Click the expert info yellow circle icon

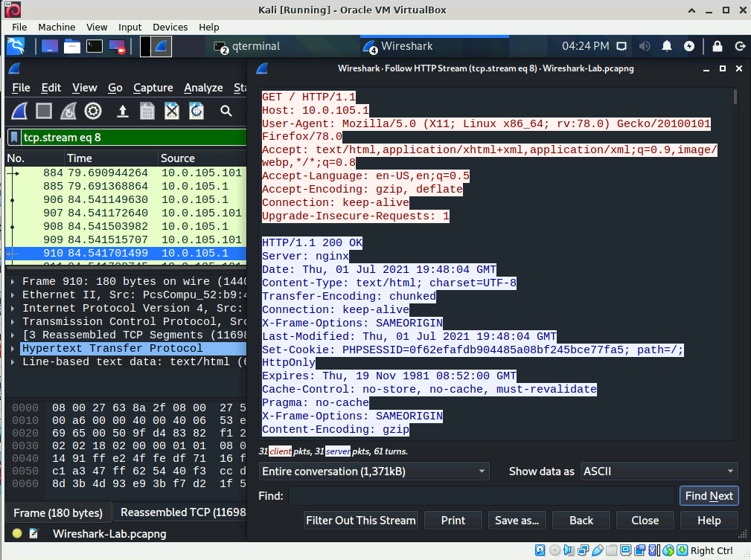tap(17, 534)
